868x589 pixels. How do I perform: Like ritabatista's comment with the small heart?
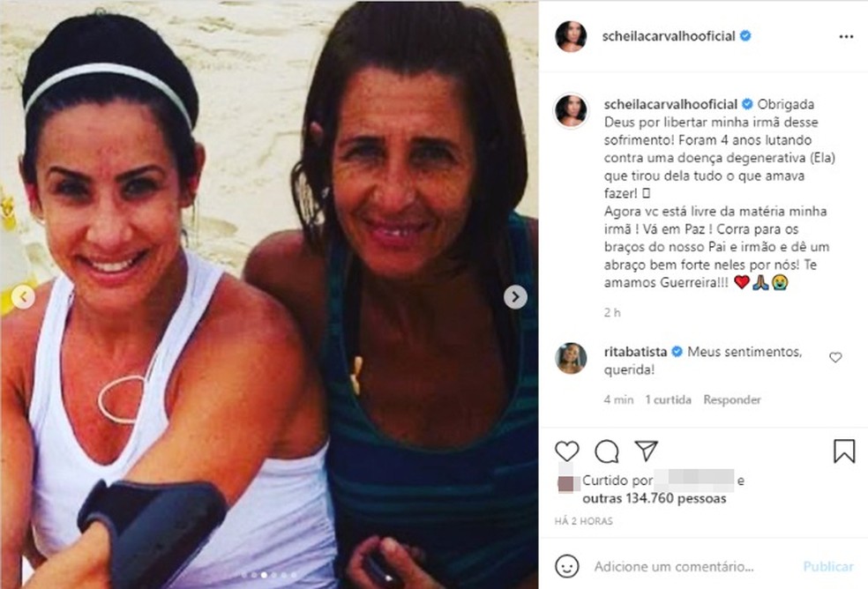[835, 358]
